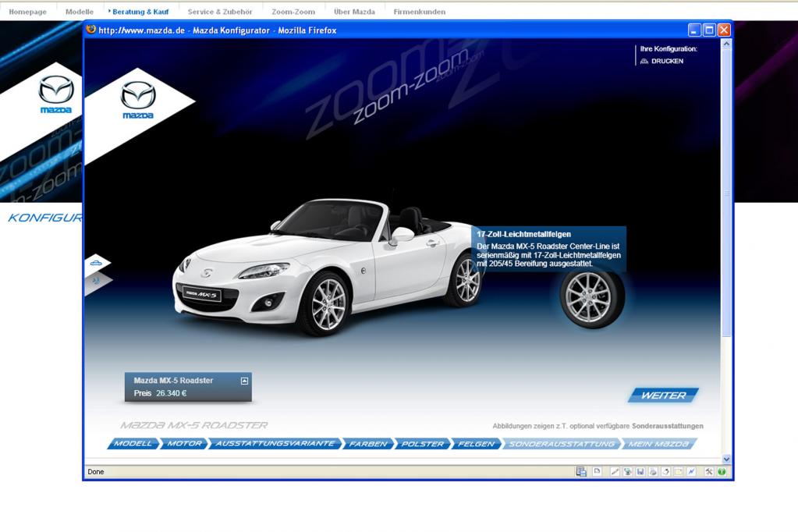Close the Mazda Konfigurator popup window
Image resolution: width=798 pixels, height=532 pixels.
(x=724, y=30)
